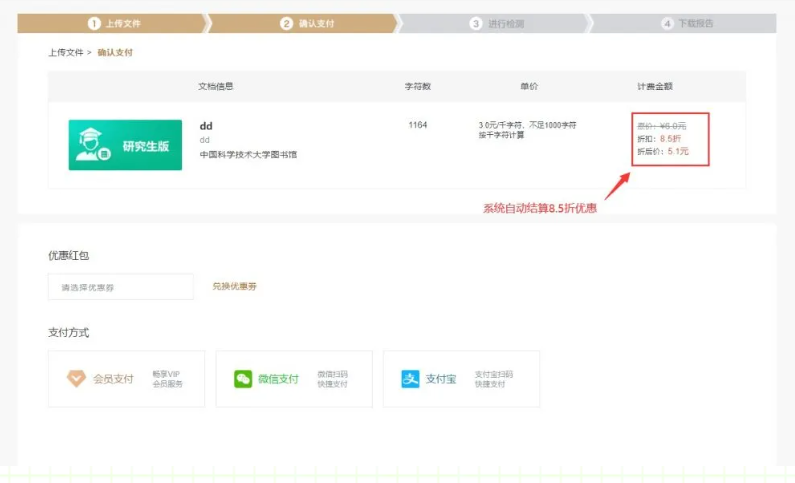
Task: Click the 研究生版 green banner thumbnail
Action: click(x=125, y=145)
